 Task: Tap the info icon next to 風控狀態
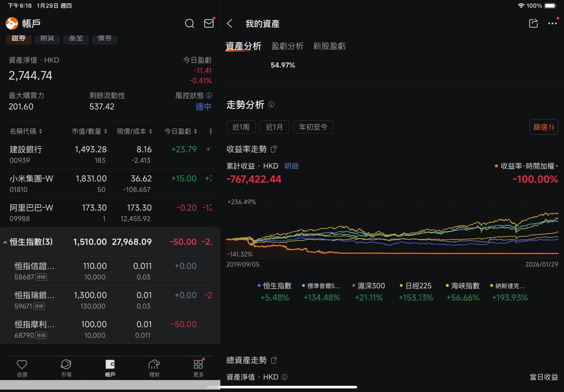(x=209, y=95)
